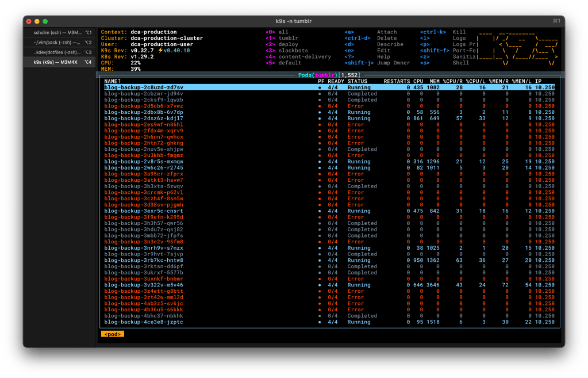Click the NAME column sort arrow
This screenshot has height=378, width=588.
(x=120, y=81)
